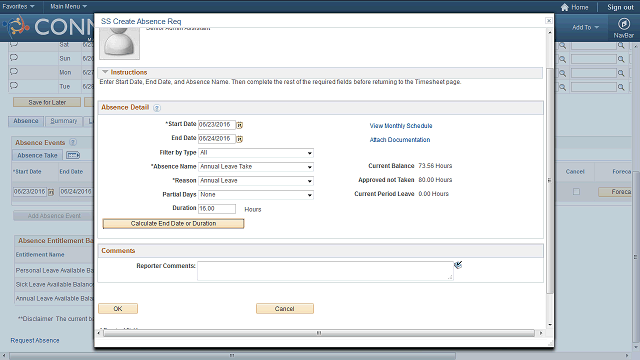Close the SS Create Absence Req dialog
Screen dimensions: 640x360
549,21
